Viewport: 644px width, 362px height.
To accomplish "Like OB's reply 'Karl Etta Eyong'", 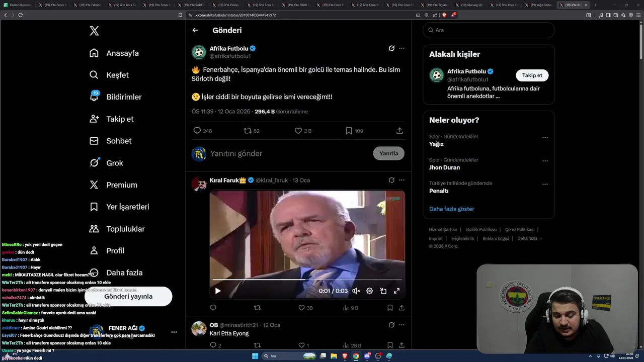I will tap(304, 345).
